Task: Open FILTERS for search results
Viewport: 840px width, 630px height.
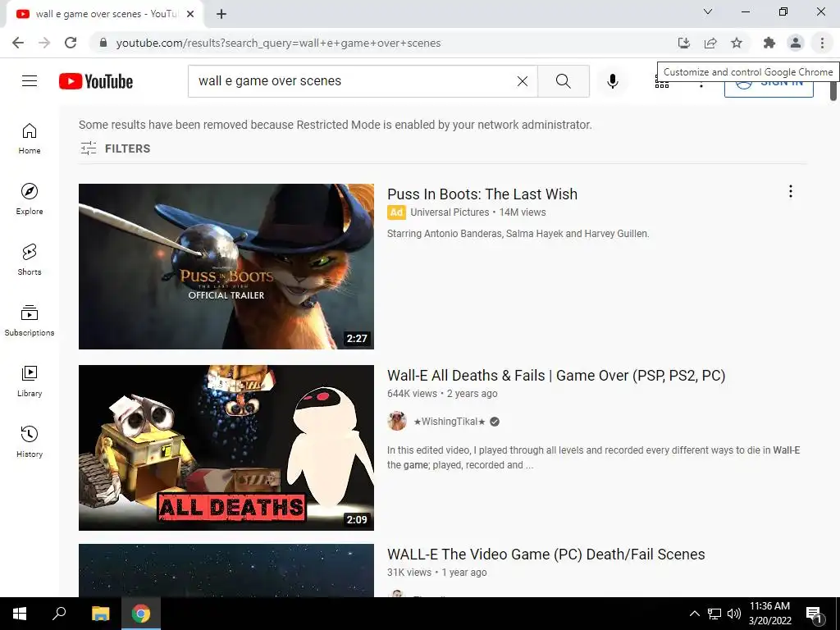Action: click(x=115, y=148)
